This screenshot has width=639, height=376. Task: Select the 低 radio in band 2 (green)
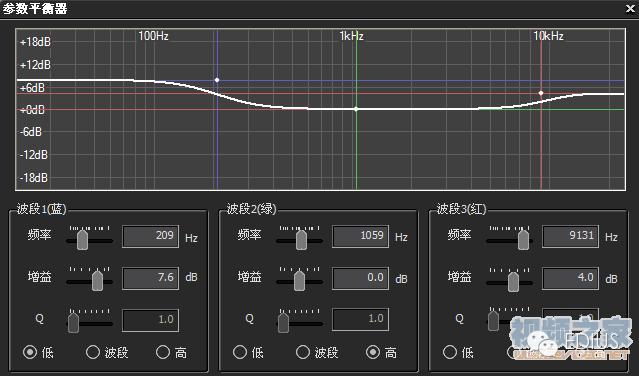coord(240,352)
